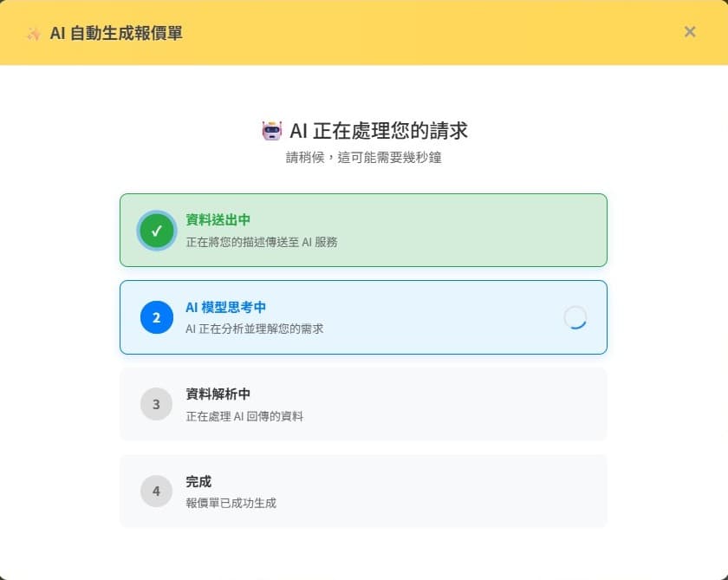The width and height of the screenshot is (728, 580).
Task: Activate the highlighted AI 模型思考中 step
Action: point(364,317)
